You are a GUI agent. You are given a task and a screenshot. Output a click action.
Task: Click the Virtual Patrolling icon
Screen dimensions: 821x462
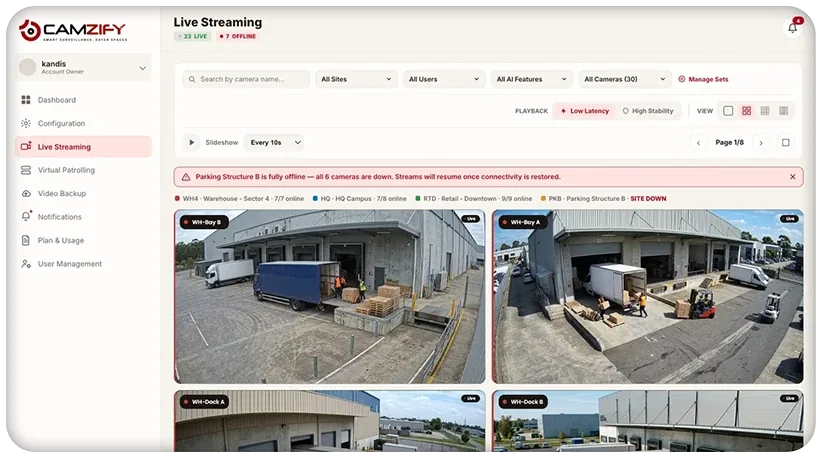[26, 170]
